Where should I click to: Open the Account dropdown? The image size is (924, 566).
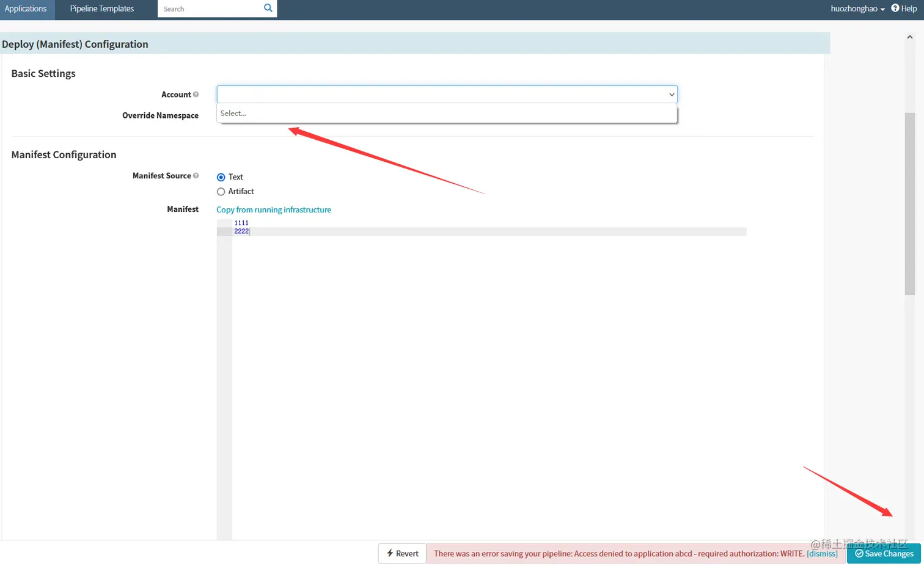tap(447, 94)
